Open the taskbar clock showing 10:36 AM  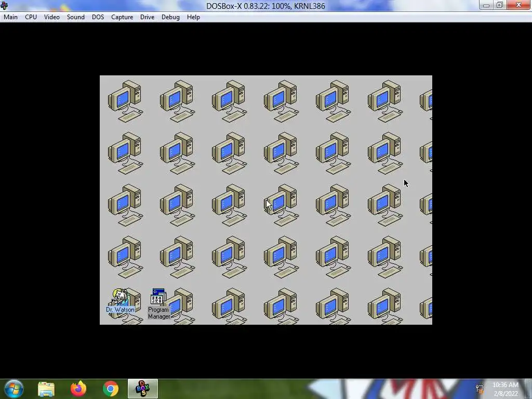(x=506, y=389)
